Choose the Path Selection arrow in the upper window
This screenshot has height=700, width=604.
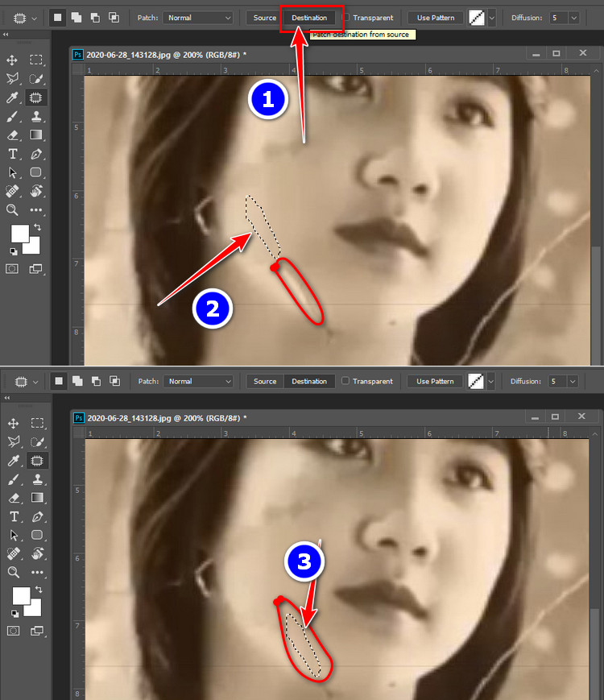pyautogui.click(x=12, y=172)
